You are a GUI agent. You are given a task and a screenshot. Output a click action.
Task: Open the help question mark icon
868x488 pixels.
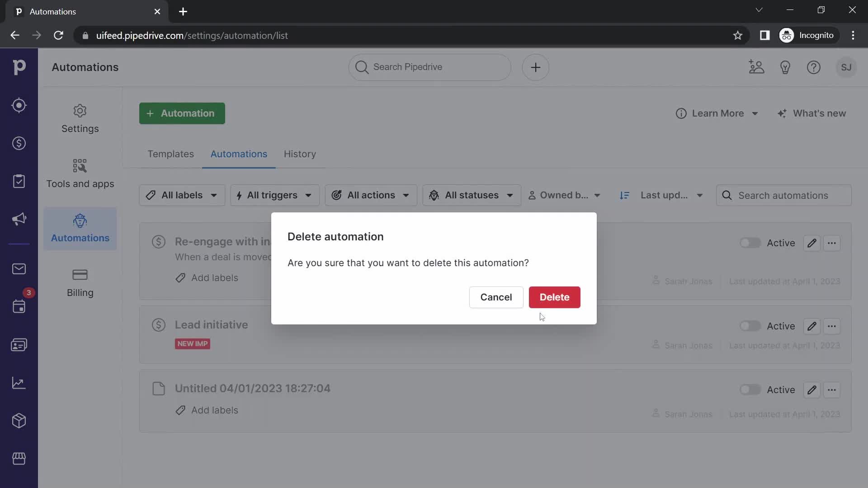click(814, 67)
